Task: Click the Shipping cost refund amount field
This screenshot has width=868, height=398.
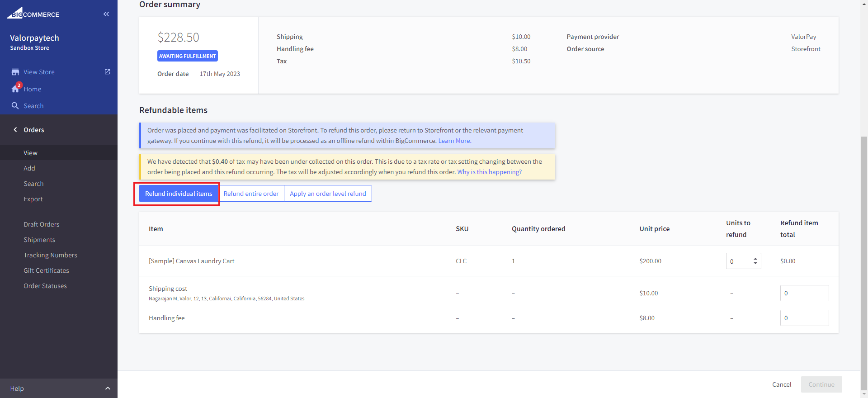Action: [804, 293]
